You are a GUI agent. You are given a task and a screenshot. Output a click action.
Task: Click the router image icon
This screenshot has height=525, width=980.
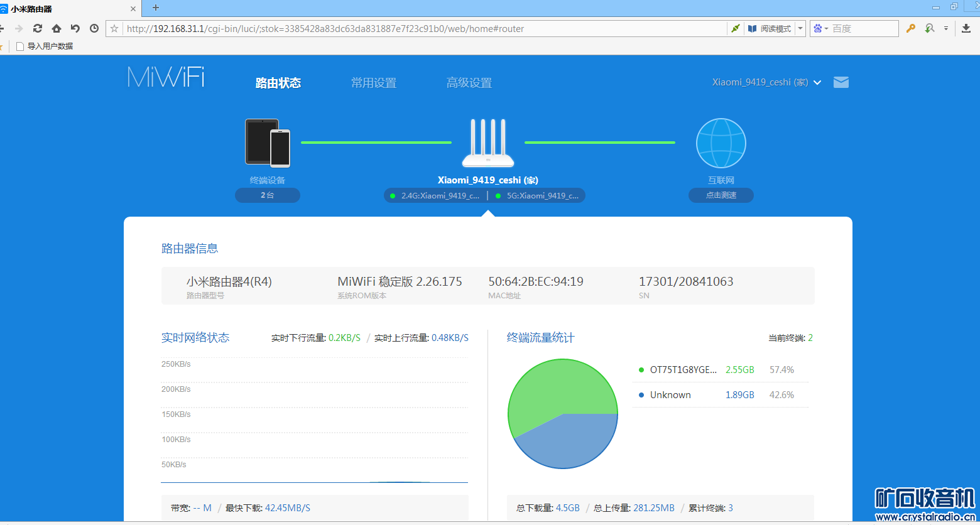(488, 143)
